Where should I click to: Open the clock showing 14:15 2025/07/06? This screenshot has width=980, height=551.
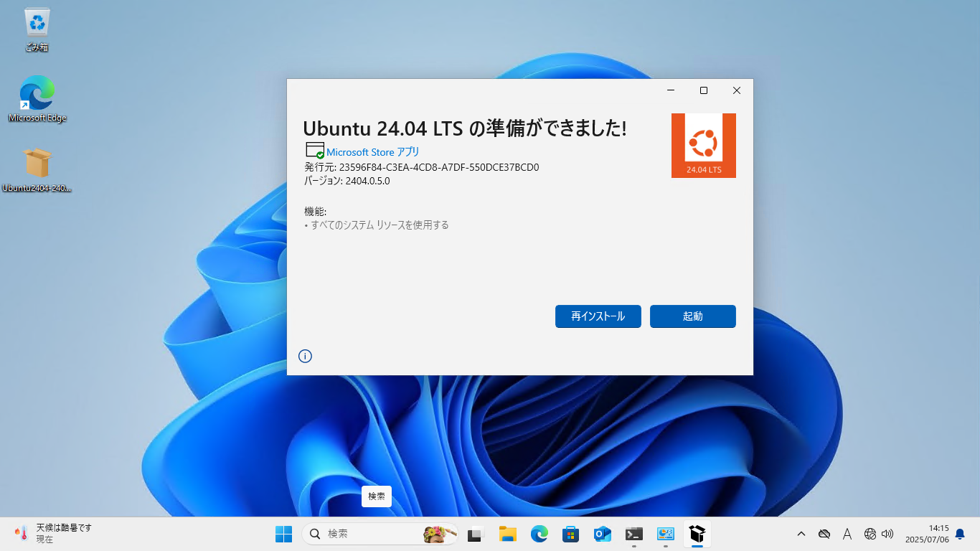(927, 533)
